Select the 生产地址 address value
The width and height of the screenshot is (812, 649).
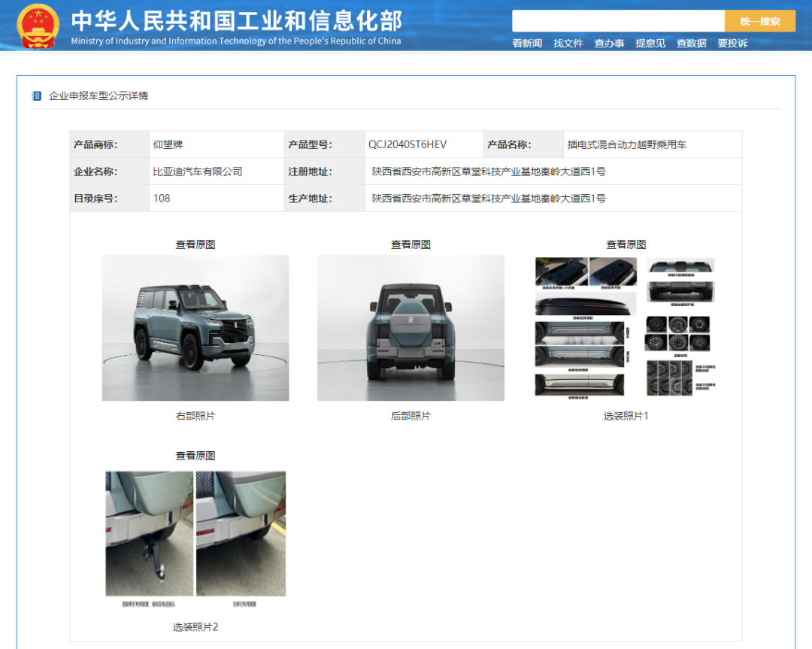point(489,199)
